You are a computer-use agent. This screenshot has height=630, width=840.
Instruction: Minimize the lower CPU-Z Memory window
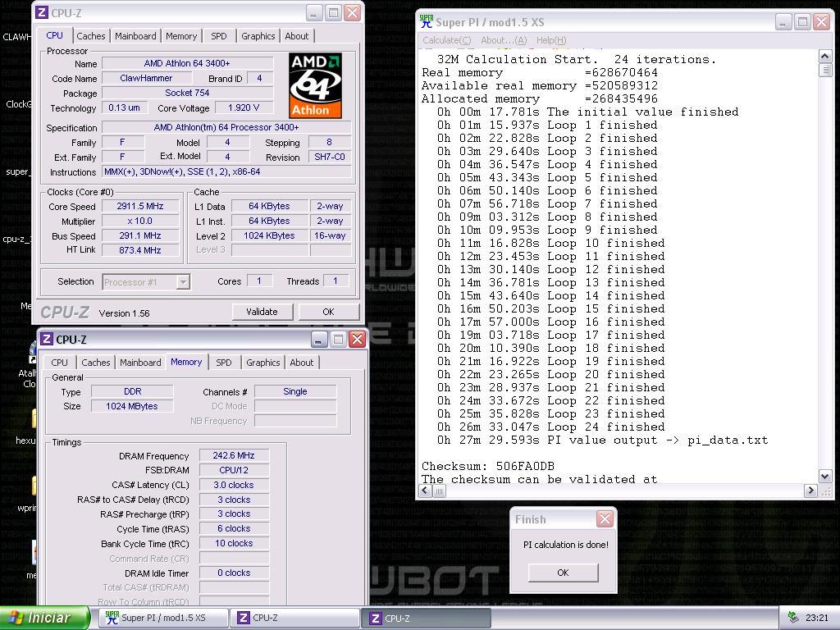coord(319,339)
